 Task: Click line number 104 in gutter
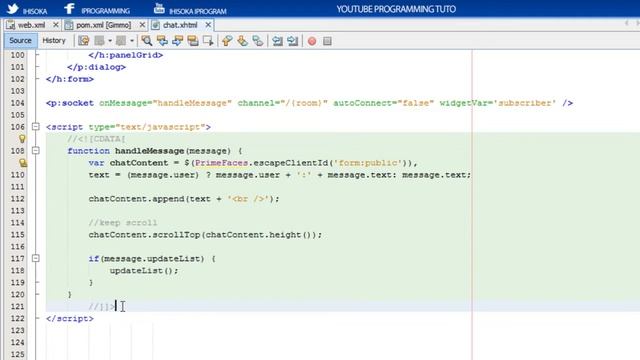[18, 103]
